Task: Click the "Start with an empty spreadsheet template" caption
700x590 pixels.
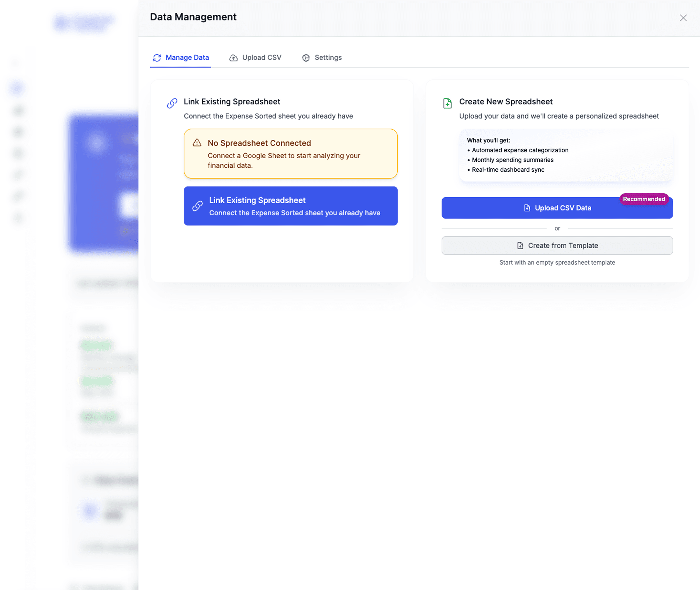Action: coord(557,263)
